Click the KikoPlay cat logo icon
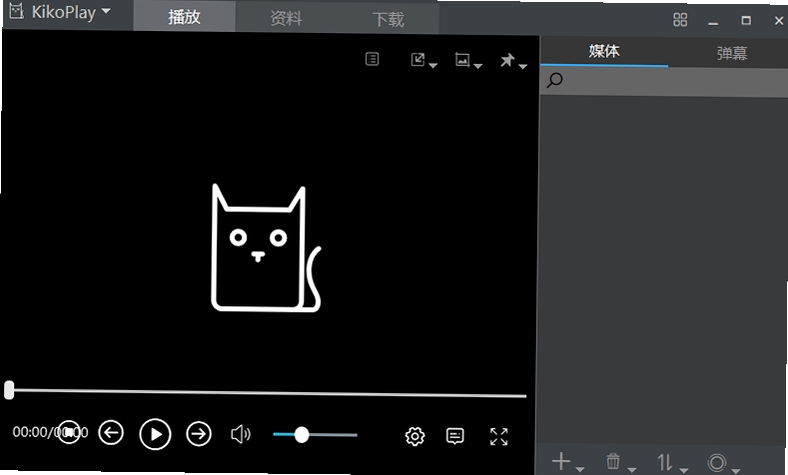The width and height of the screenshot is (788, 475). click(x=16, y=10)
